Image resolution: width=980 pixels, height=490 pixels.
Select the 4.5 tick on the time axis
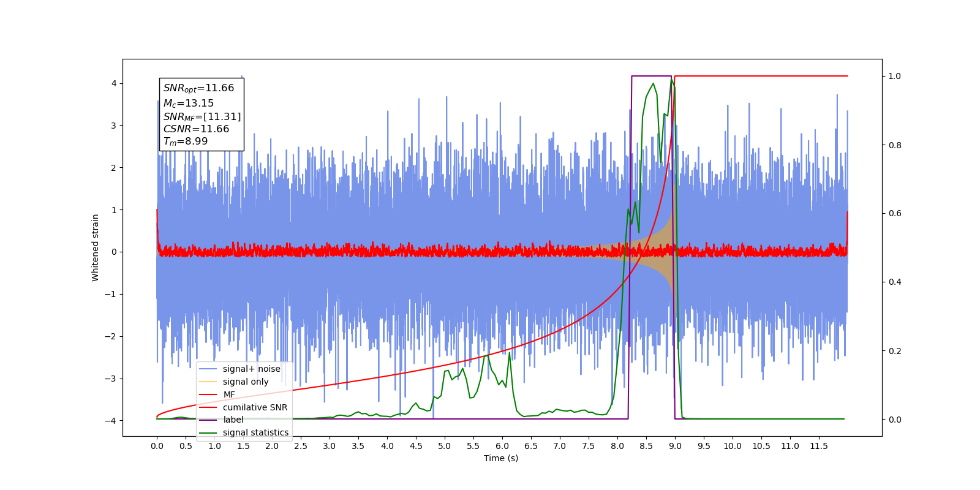click(416, 446)
